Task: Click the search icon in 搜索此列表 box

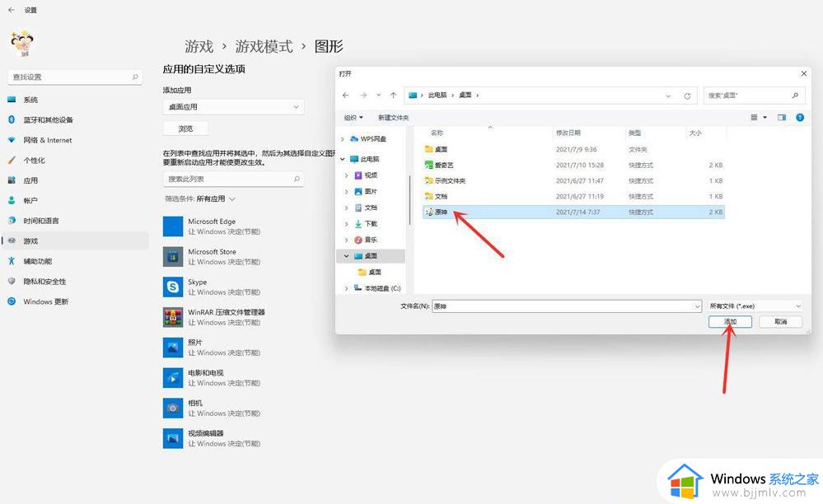Action: click(297, 179)
